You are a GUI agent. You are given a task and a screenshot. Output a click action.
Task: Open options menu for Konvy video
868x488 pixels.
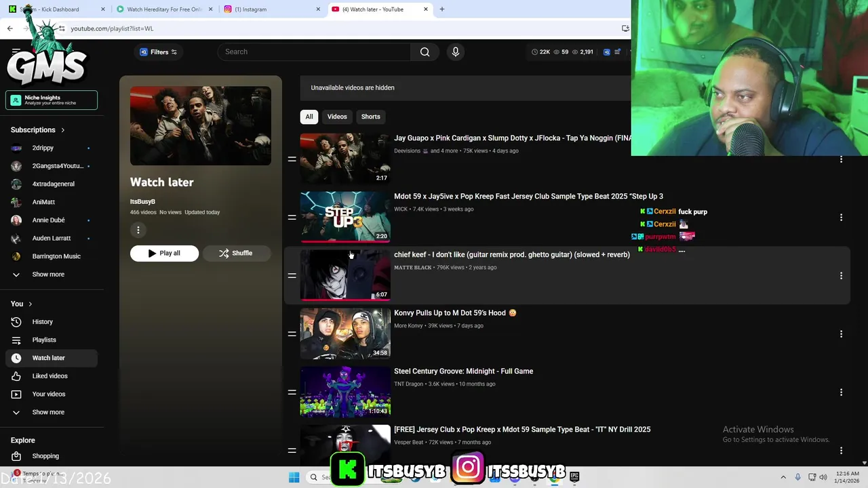point(841,334)
